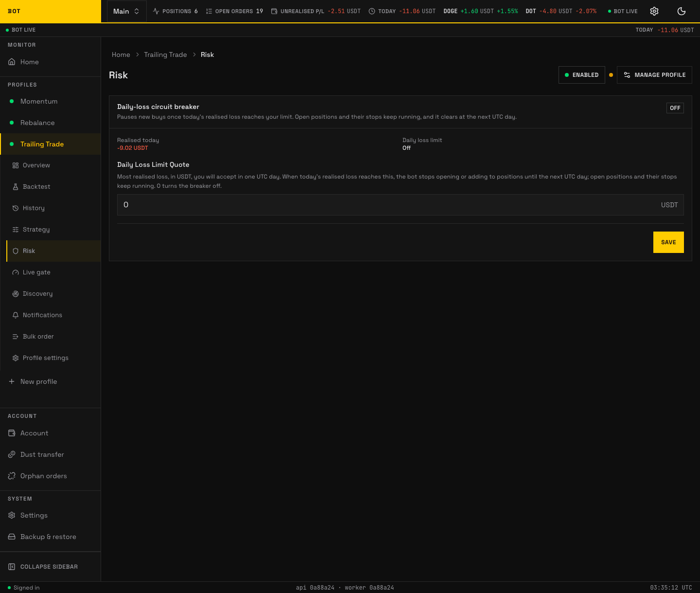Click New profile label

[39, 381]
